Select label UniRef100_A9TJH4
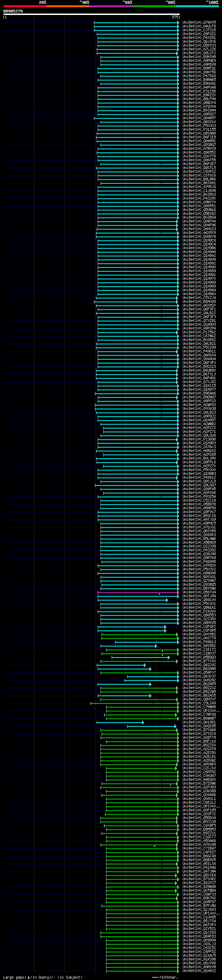Viewport: 222px width, 980px height. coord(199,596)
